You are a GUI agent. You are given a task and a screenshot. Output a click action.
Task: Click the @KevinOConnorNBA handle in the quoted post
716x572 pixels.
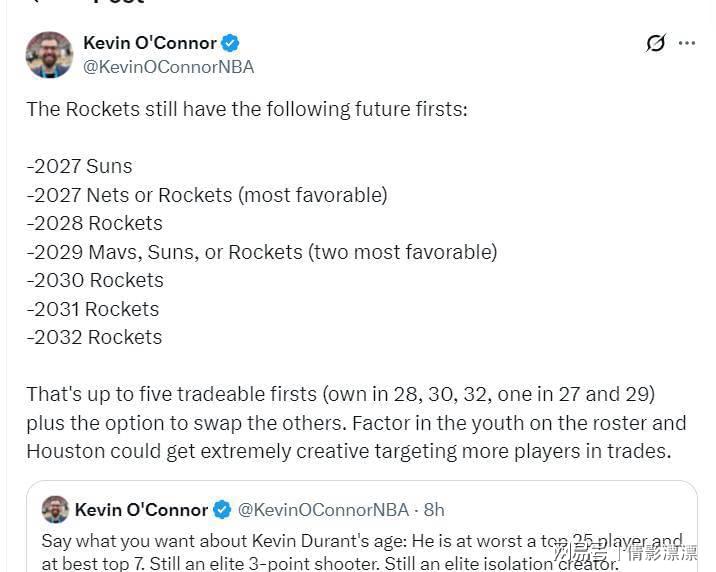323,510
